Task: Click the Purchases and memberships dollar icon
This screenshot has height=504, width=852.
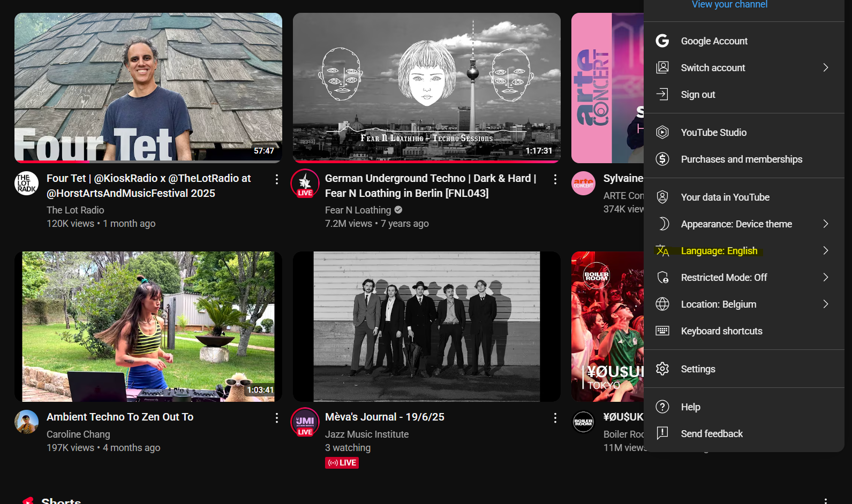Action: click(x=662, y=159)
